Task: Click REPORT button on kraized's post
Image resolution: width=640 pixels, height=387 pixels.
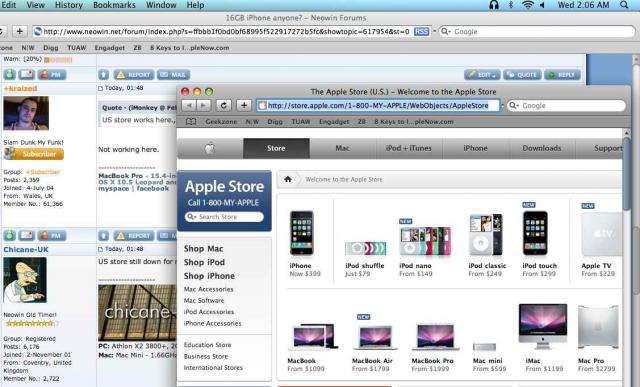Action: coord(134,75)
